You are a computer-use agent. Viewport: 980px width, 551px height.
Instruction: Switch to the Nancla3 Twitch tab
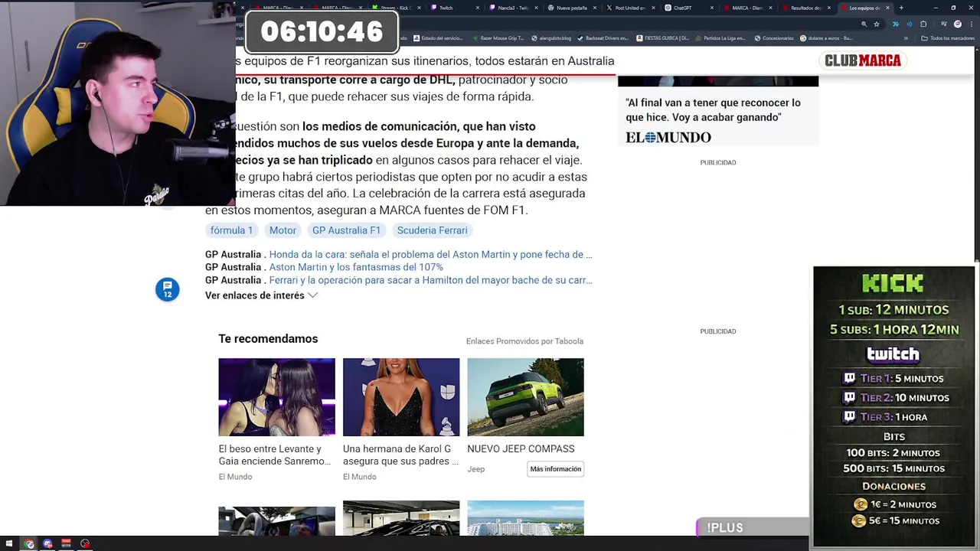(514, 8)
